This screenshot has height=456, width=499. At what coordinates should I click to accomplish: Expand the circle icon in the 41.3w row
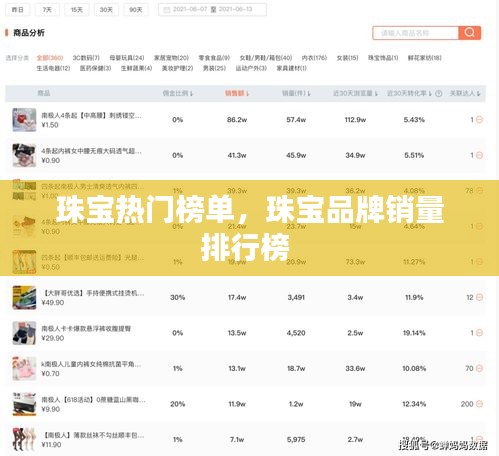[479, 155]
